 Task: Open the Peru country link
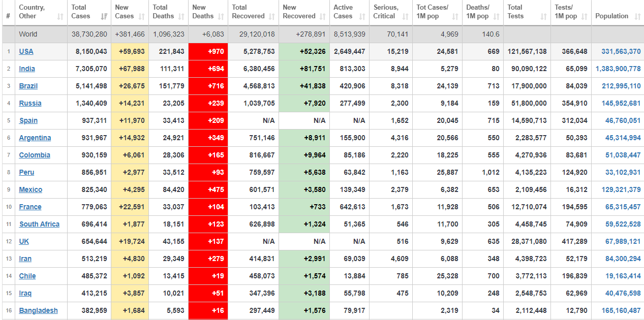tap(27, 172)
